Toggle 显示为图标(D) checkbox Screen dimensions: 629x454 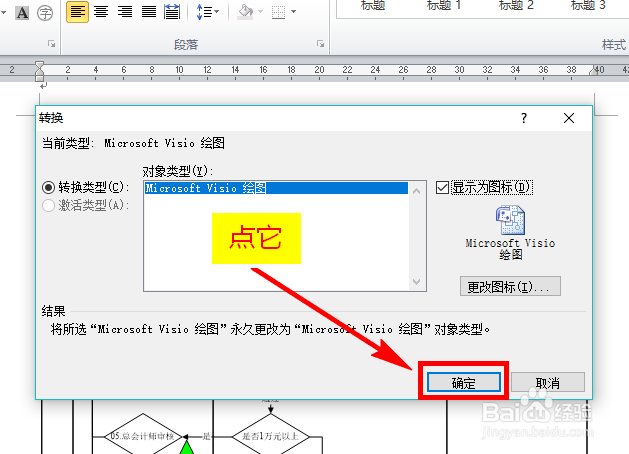pos(442,187)
